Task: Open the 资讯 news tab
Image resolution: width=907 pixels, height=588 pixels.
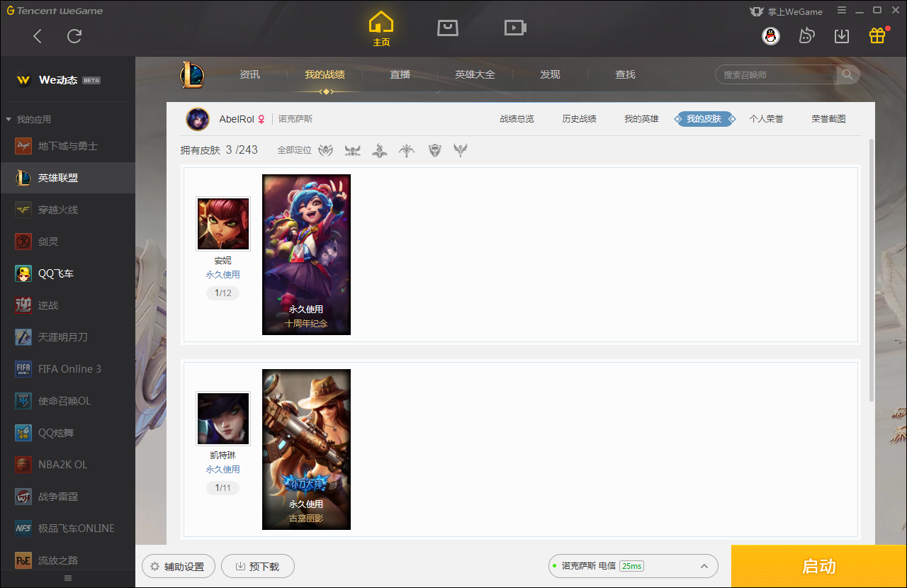Action: pyautogui.click(x=249, y=74)
